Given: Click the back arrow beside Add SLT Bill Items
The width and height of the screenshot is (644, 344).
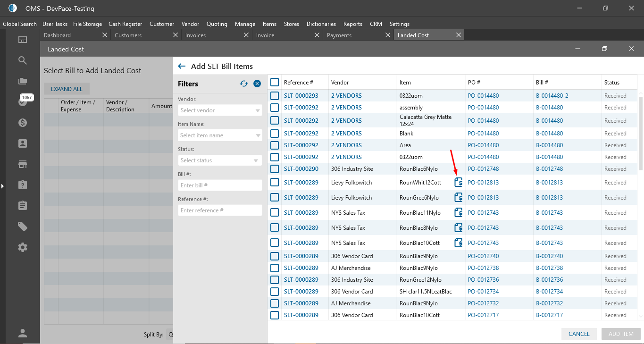Looking at the screenshot, I should (182, 67).
